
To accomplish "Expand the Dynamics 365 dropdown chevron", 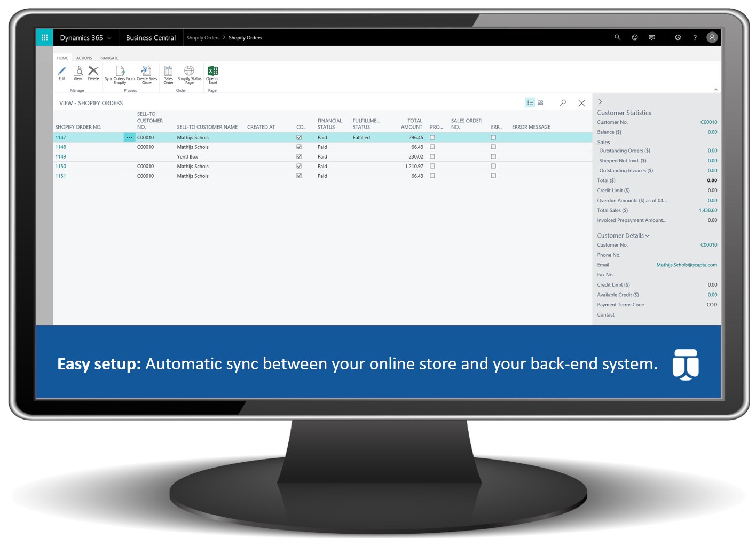I will point(109,38).
